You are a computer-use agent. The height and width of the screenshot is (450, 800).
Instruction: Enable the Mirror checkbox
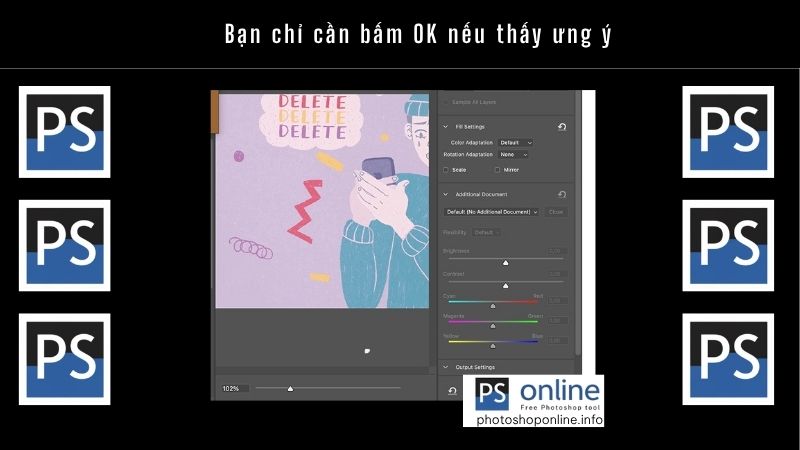point(497,170)
